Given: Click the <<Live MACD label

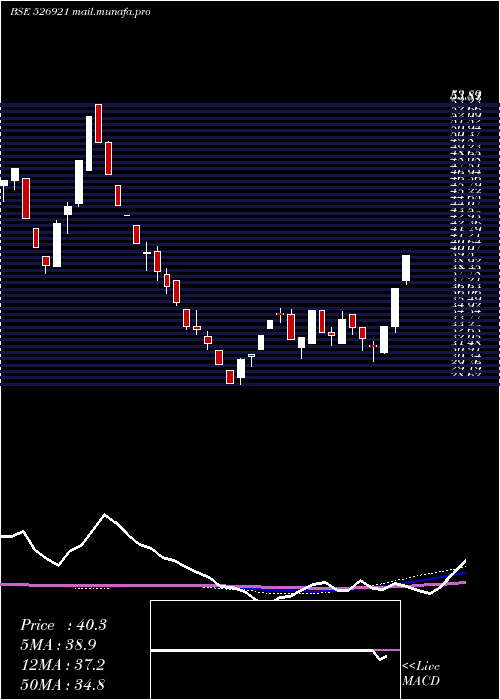Looking at the screenshot, I should pos(421,673).
